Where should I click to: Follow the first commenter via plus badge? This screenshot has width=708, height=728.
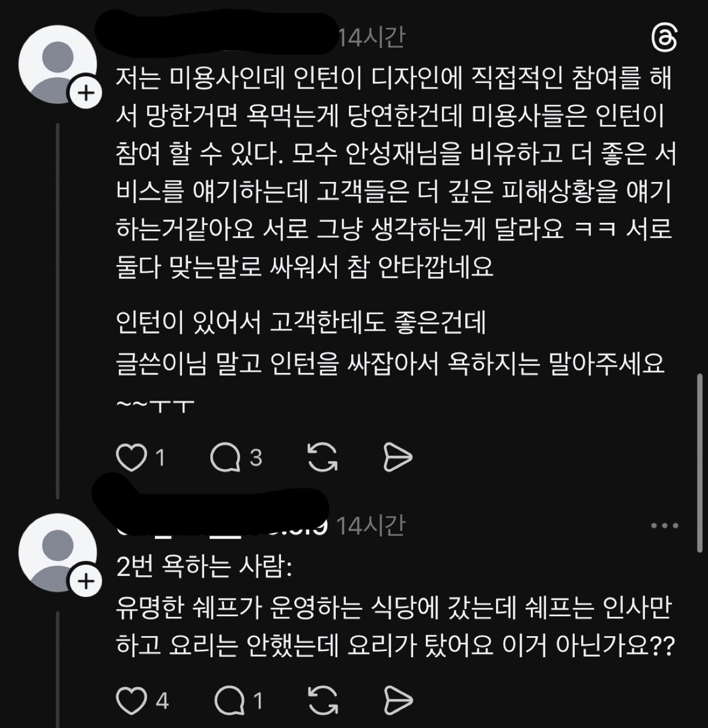click(85, 93)
